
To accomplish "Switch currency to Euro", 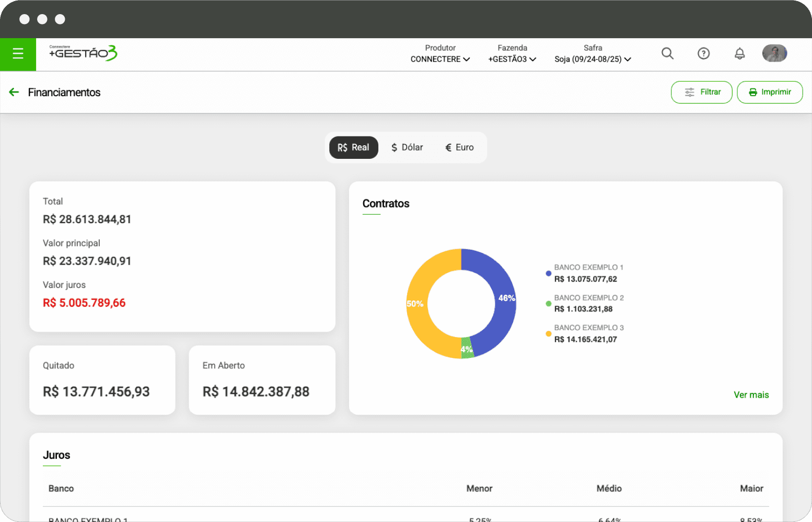I will click(x=459, y=148).
